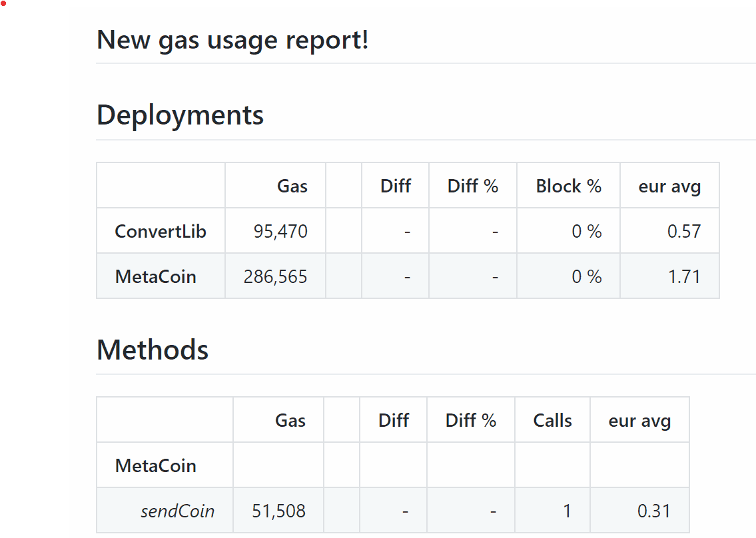Select the 1.71 eur avg cell
This screenshot has width=756, height=538.
[x=684, y=276]
